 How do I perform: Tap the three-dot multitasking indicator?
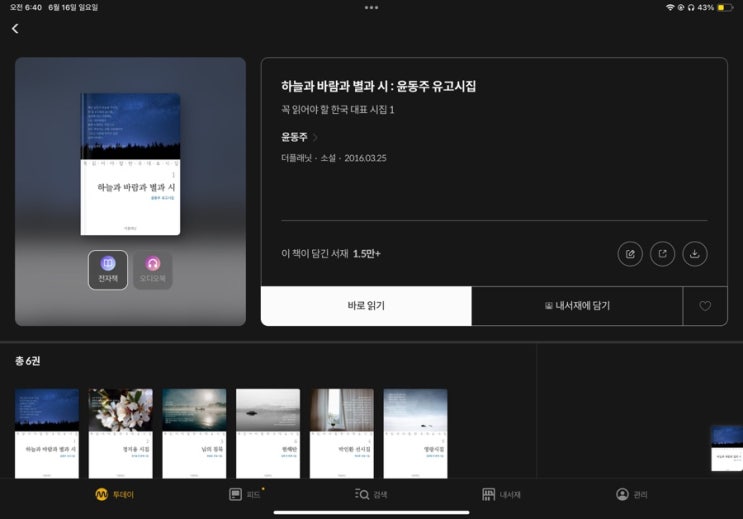(371, 8)
